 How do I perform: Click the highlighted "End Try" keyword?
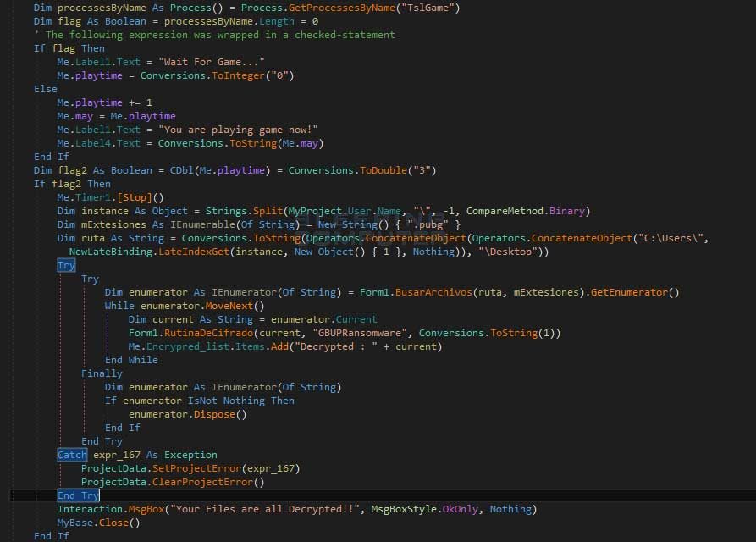tap(78, 495)
